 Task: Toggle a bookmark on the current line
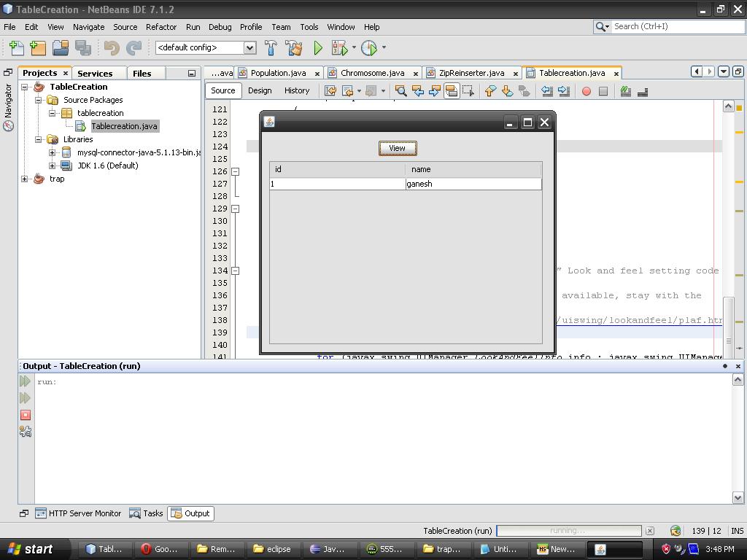525,91
